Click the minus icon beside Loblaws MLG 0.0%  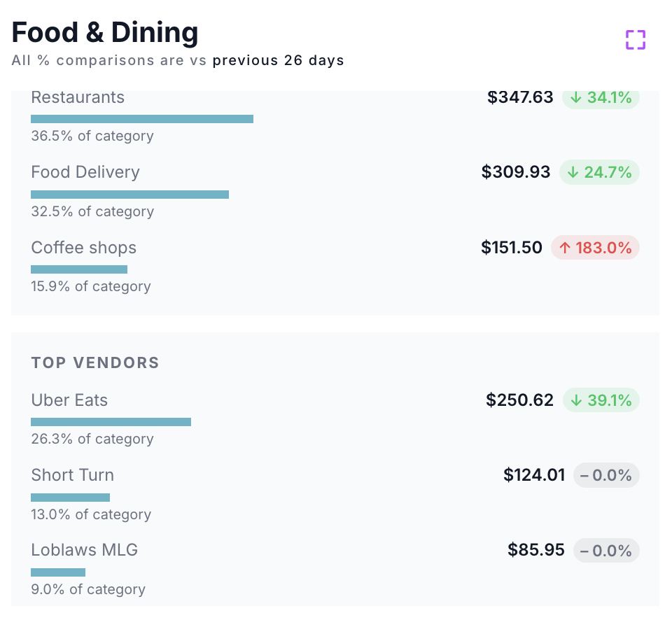(584, 551)
